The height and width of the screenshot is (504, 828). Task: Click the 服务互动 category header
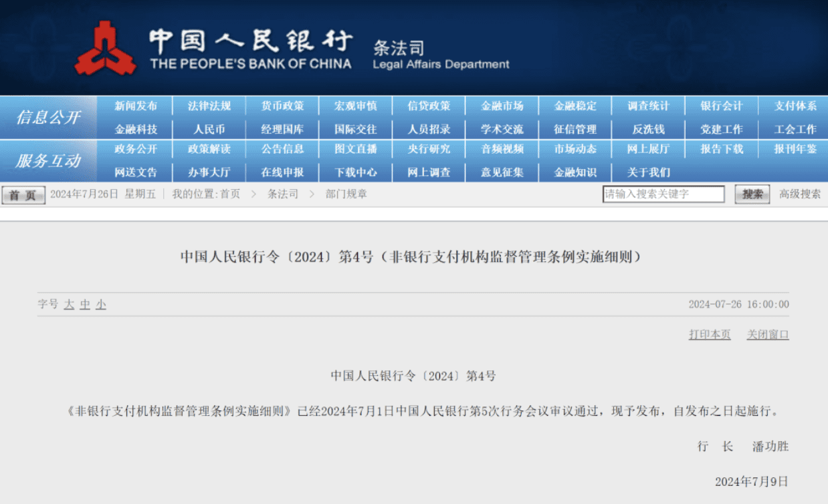tap(48, 161)
